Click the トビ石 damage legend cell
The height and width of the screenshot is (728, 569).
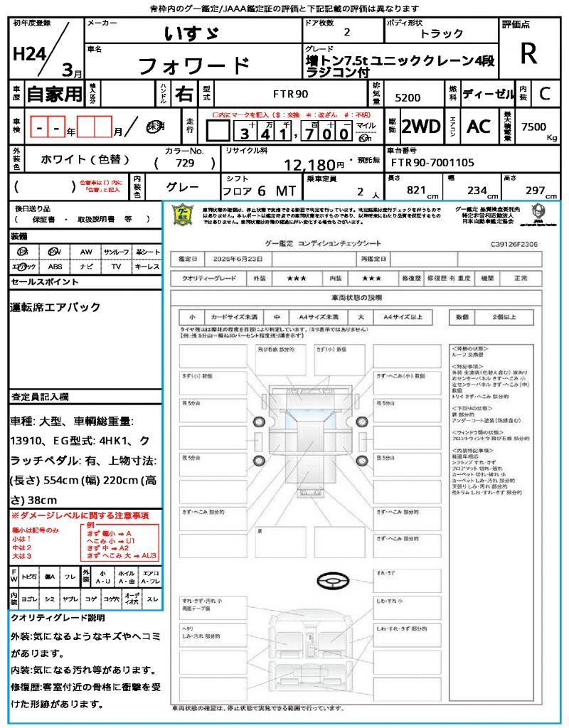pyautogui.click(x=29, y=577)
